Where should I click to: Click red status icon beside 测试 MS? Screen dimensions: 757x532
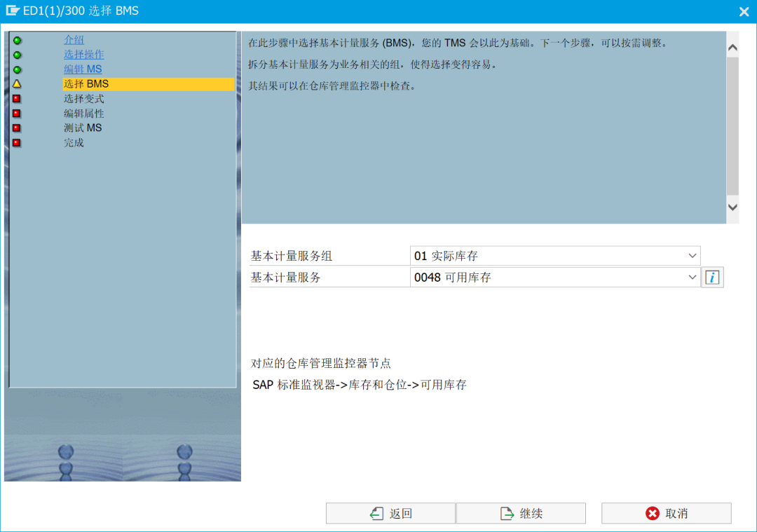[x=17, y=128]
